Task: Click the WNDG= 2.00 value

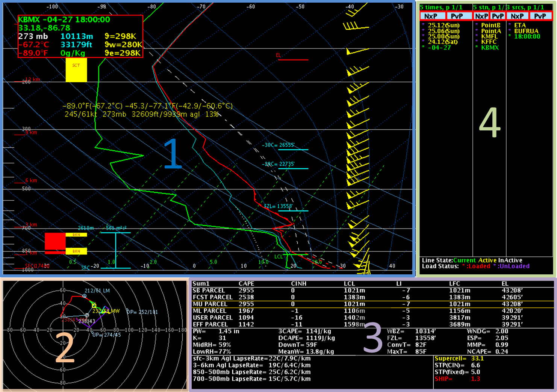Action: point(487,331)
